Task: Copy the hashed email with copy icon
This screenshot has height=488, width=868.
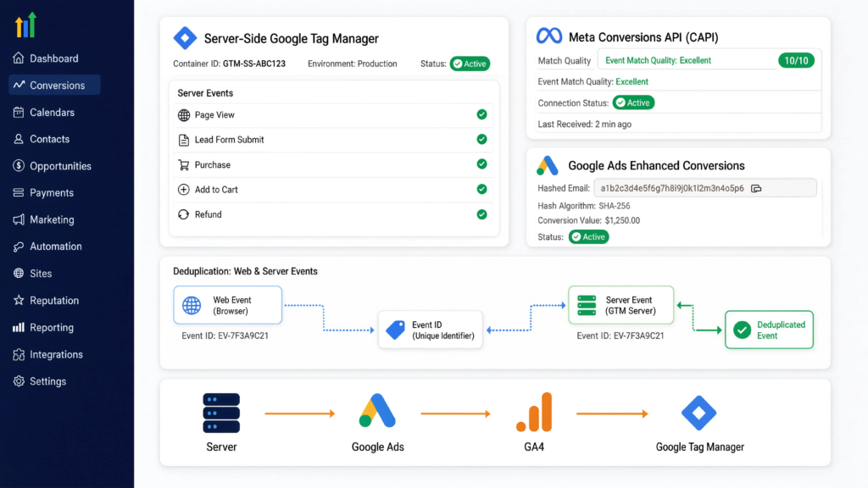Action: 756,189
